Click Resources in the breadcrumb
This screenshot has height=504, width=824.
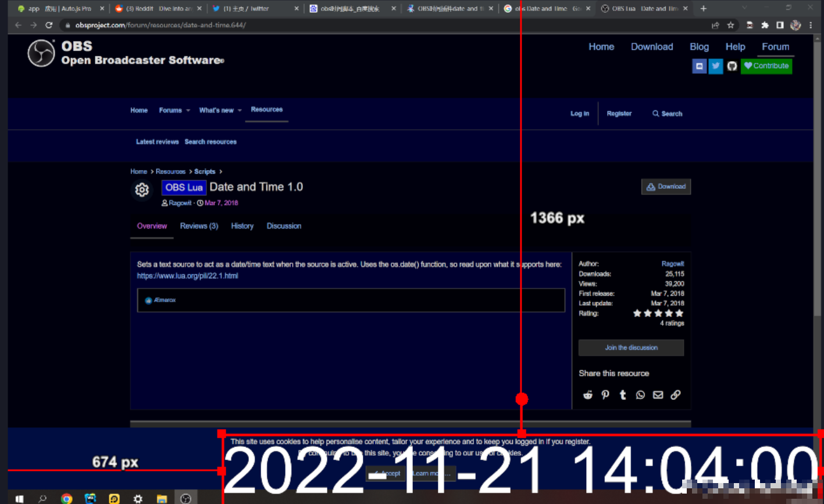[170, 171]
